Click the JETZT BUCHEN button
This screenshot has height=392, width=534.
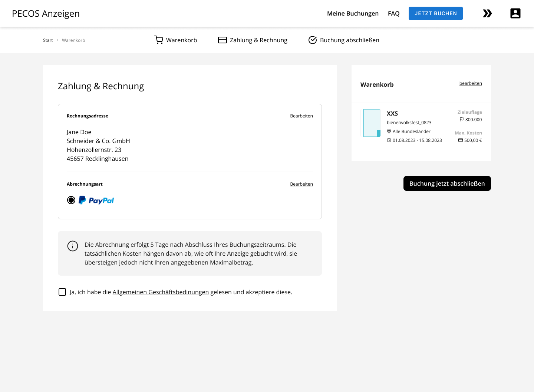pos(436,13)
